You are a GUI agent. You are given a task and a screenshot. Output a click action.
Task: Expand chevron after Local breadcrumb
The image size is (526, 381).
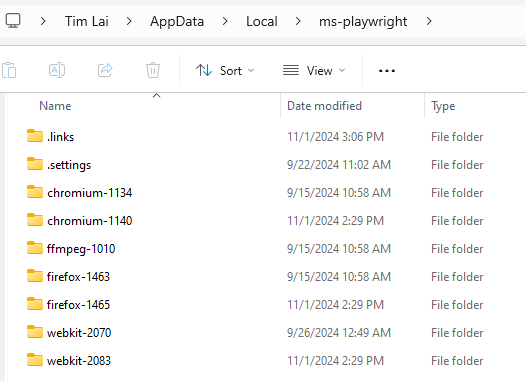[x=298, y=21]
